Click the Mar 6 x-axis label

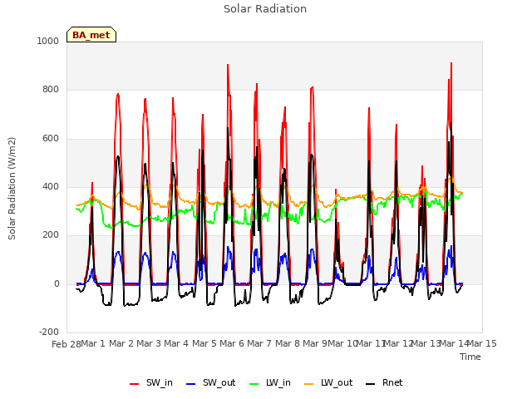[232, 343]
